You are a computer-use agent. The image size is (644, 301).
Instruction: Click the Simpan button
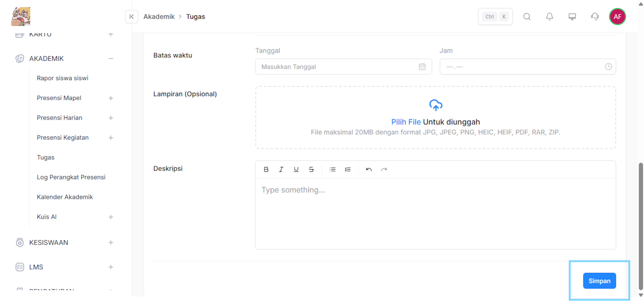click(599, 281)
